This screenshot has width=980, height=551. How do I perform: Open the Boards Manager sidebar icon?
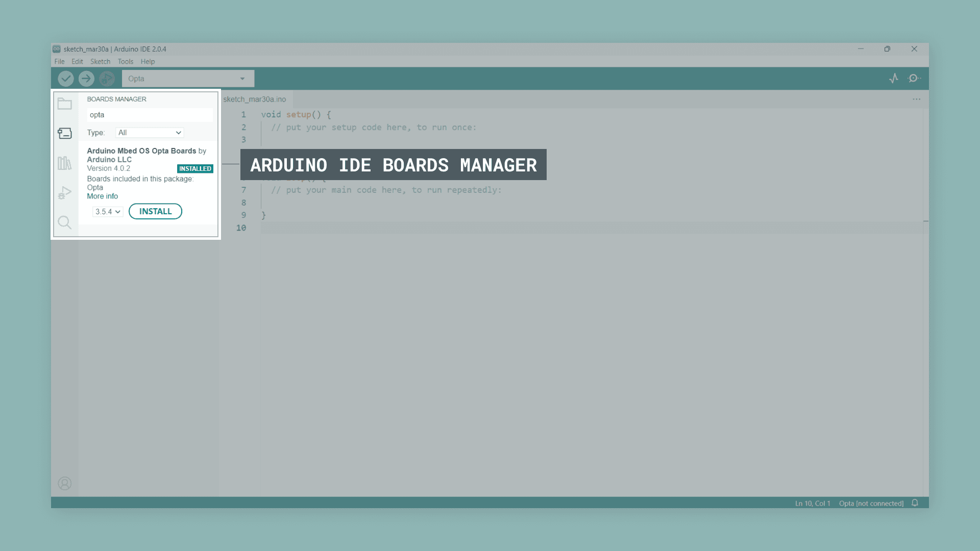pos(65,134)
